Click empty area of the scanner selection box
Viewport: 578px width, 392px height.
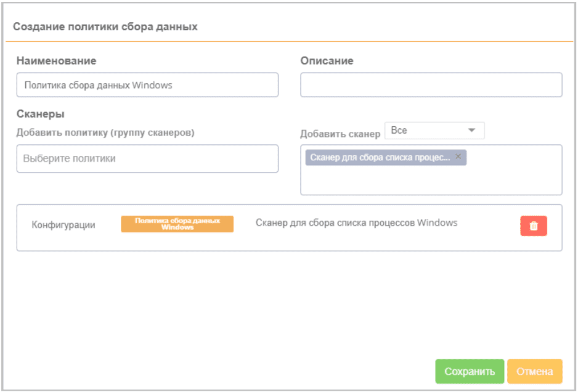431,181
